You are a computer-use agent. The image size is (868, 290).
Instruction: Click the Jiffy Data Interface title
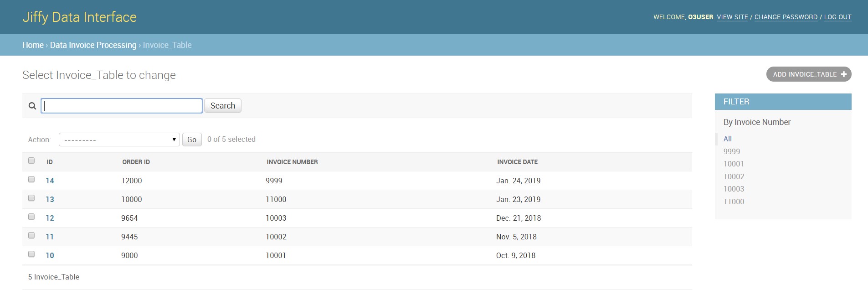click(79, 17)
